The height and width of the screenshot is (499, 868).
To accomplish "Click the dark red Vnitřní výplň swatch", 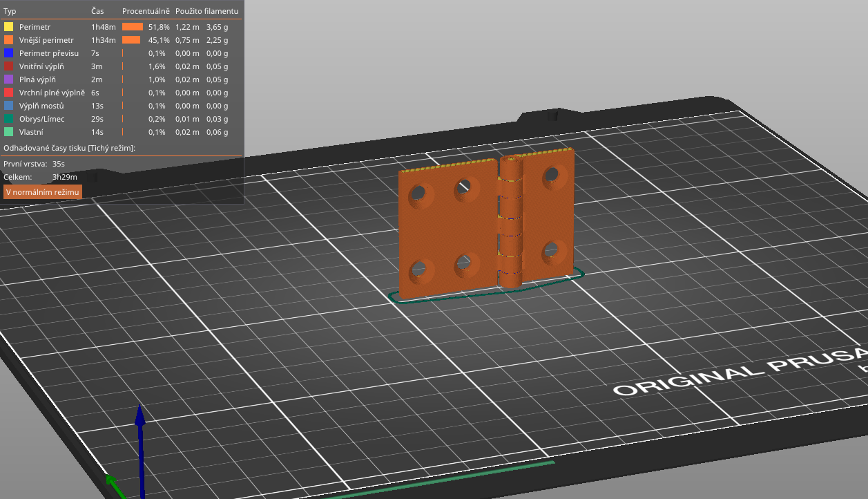I will pyautogui.click(x=8, y=66).
